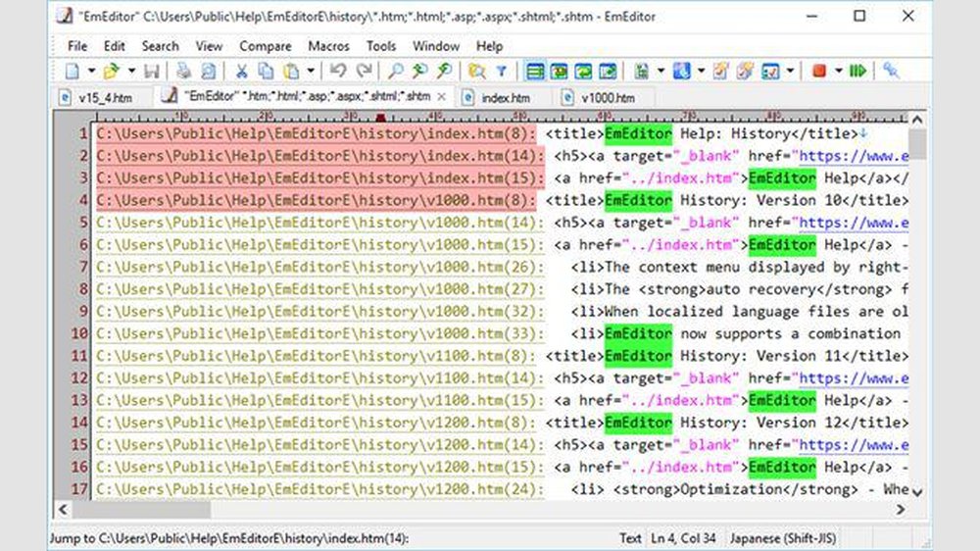Open the CSV mode dropdown arrow

(661, 72)
